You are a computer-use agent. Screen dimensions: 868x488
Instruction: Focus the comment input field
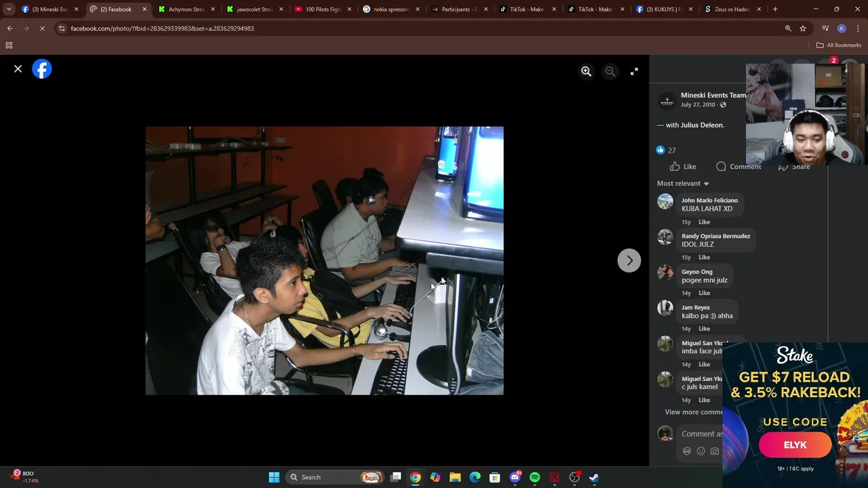(x=702, y=434)
